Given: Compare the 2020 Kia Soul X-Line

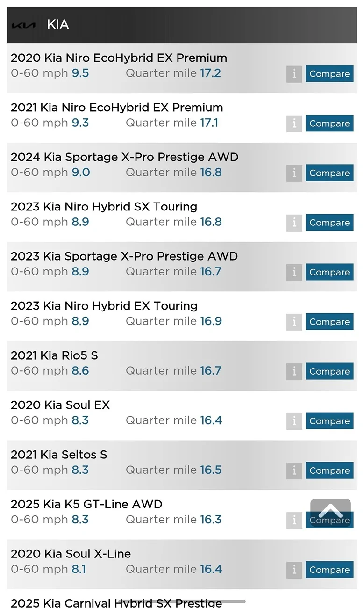Looking at the screenshot, I should tap(329, 570).
